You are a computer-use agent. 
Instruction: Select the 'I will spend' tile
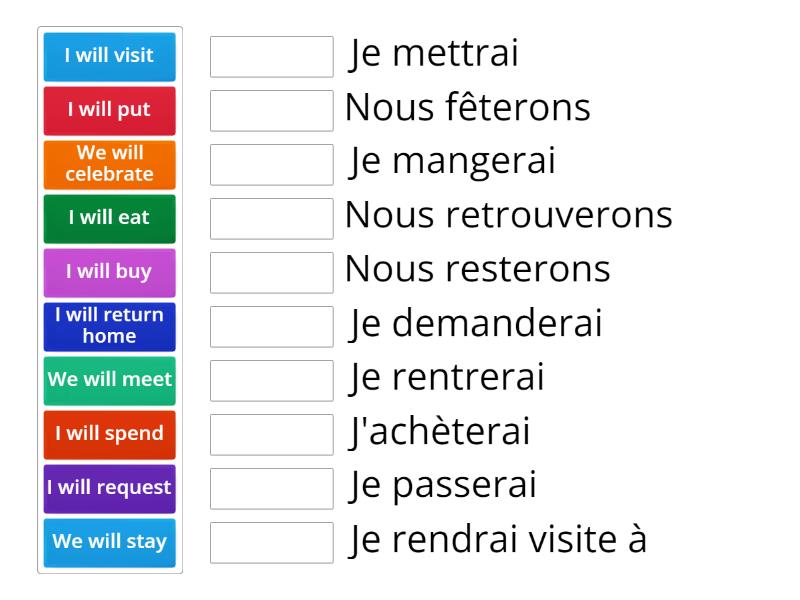pyautogui.click(x=109, y=434)
